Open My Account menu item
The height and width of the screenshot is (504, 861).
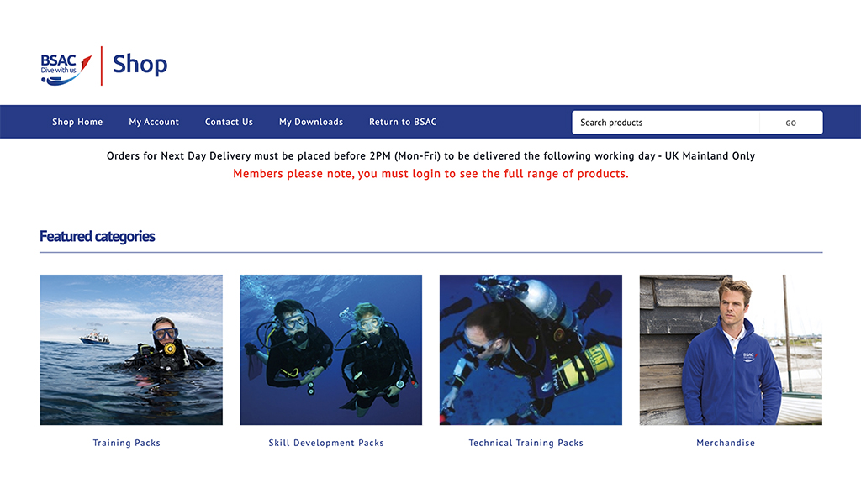[154, 122]
